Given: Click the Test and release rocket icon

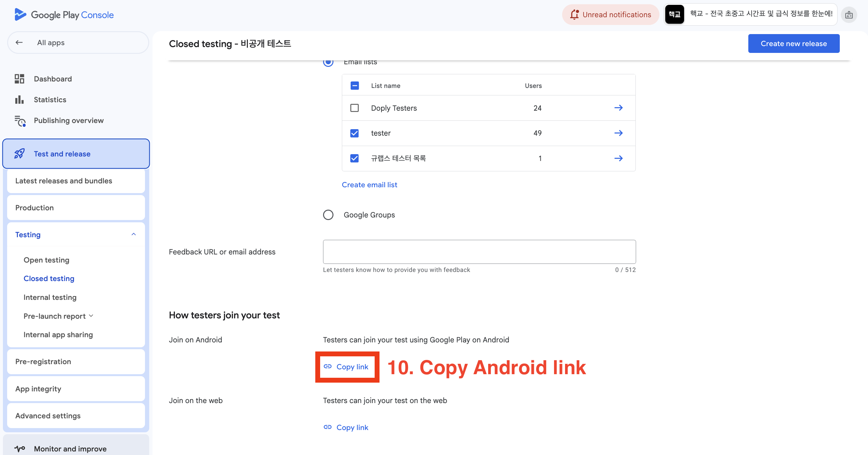Looking at the screenshot, I should pyautogui.click(x=19, y=154).
